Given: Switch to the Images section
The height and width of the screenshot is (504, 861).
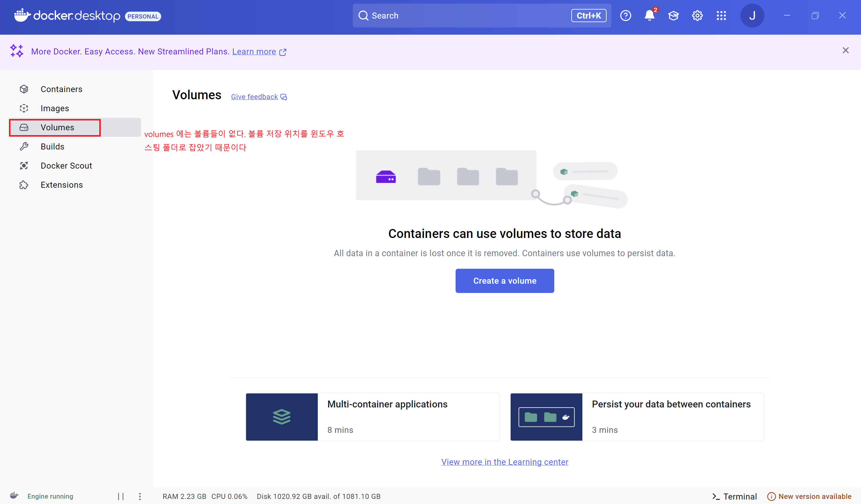Looking at the screenshot, I should [x=55, y=108].
